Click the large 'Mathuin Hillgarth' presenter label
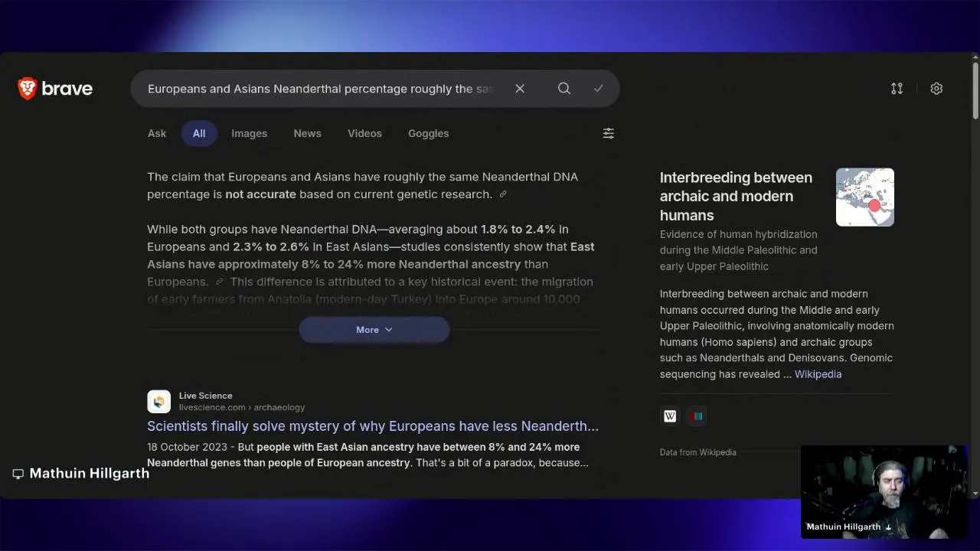Image resolution: width=980 pixels, height=551 pixels. point(89,474)
